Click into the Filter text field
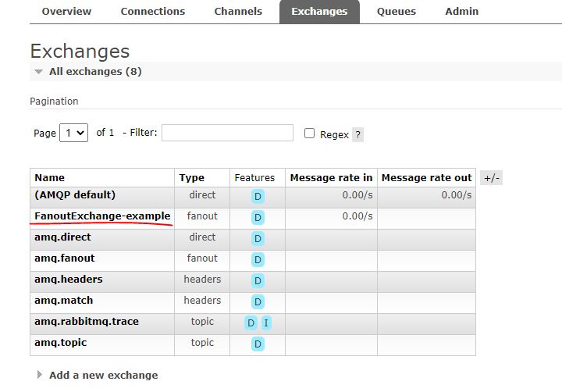The width and height of the screenshot is (562, 392). coord(227,133)
